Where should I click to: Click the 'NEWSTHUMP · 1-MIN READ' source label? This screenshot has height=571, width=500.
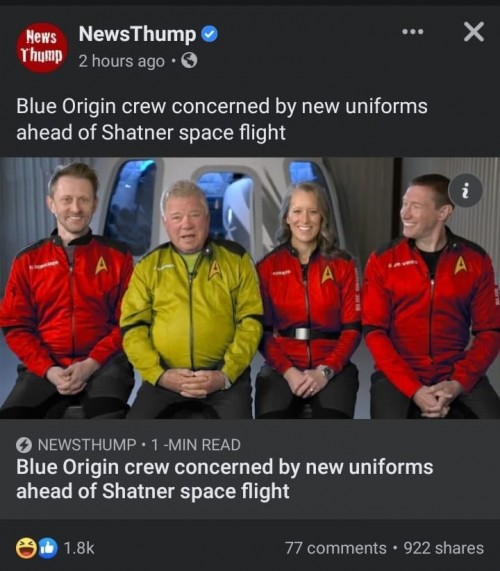click(x=139, y=445)
